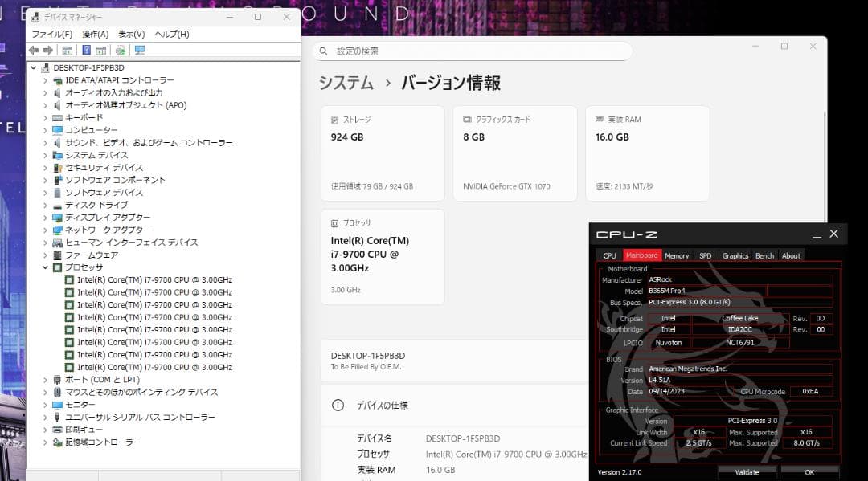Viewport: 868px width, 481px height.
Task: Click the add drivers toolbar icon
Action: [x=120, y=51]
